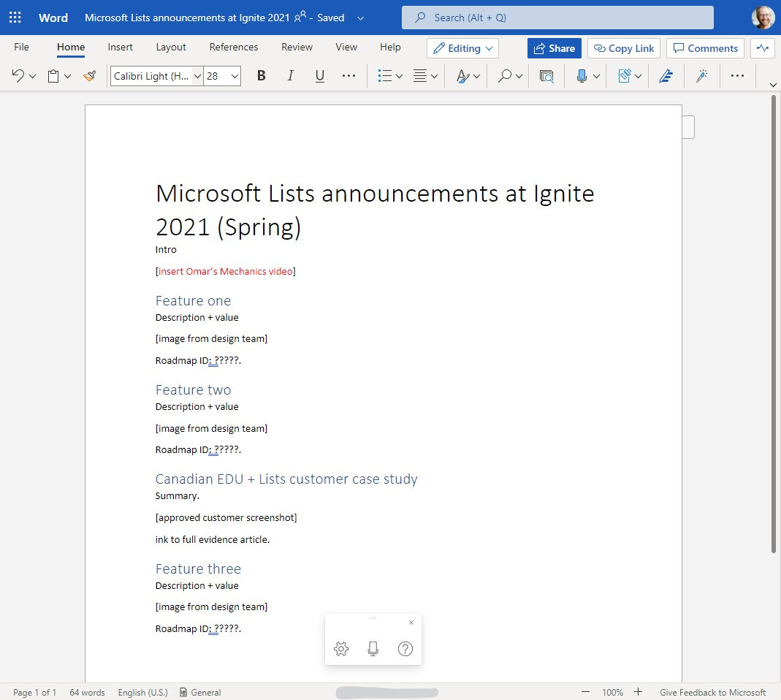This screenshot has height=700, width=781.
Task: Open the File menu
Action: pos(21,47)
